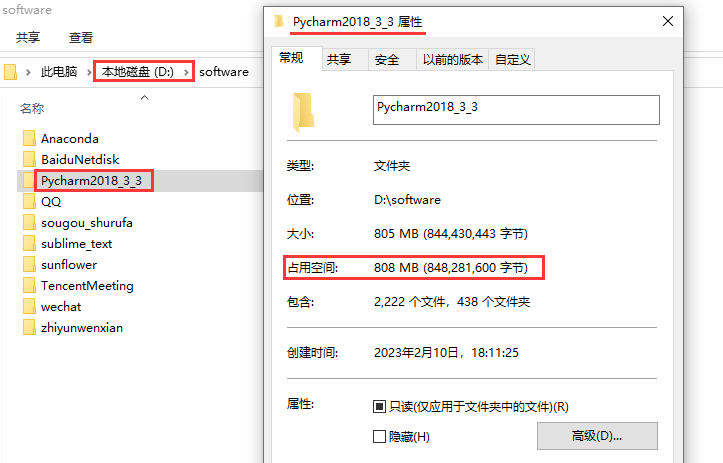Select the sunflower folder name
Screen dimensions: 723x463
(x=69, y=265)
